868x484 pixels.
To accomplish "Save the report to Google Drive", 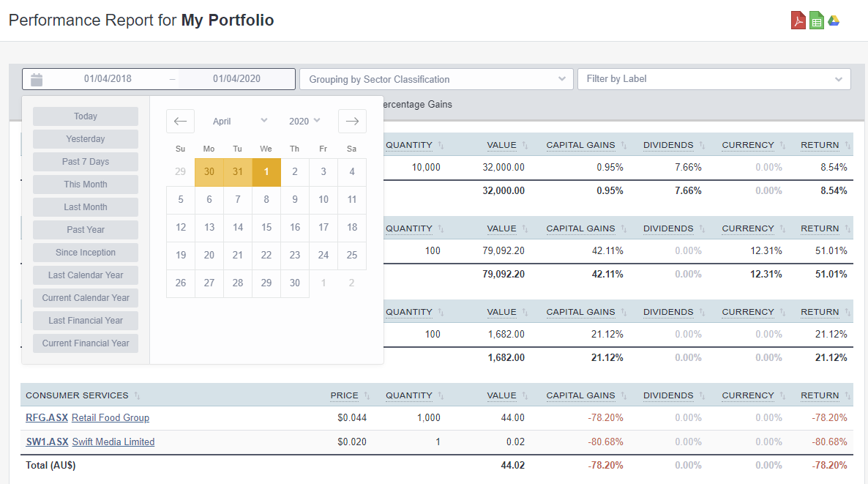I will [x=834, y=20].
